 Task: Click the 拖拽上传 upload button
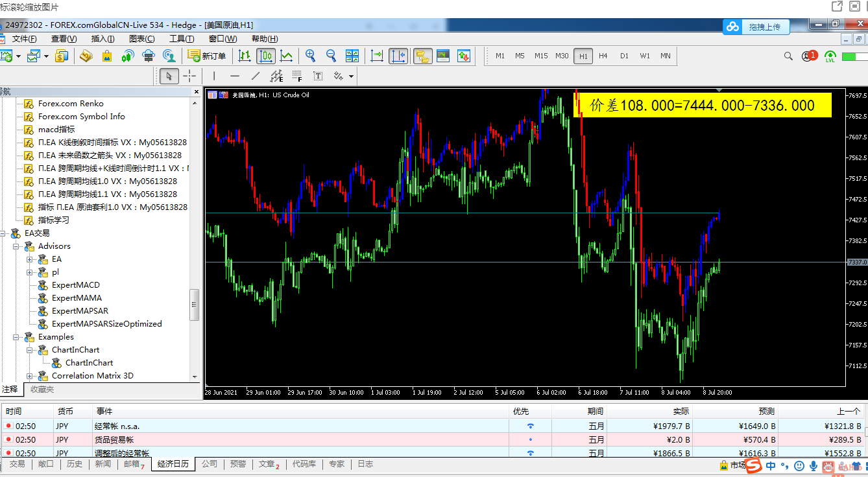click(x=756, y=27)
